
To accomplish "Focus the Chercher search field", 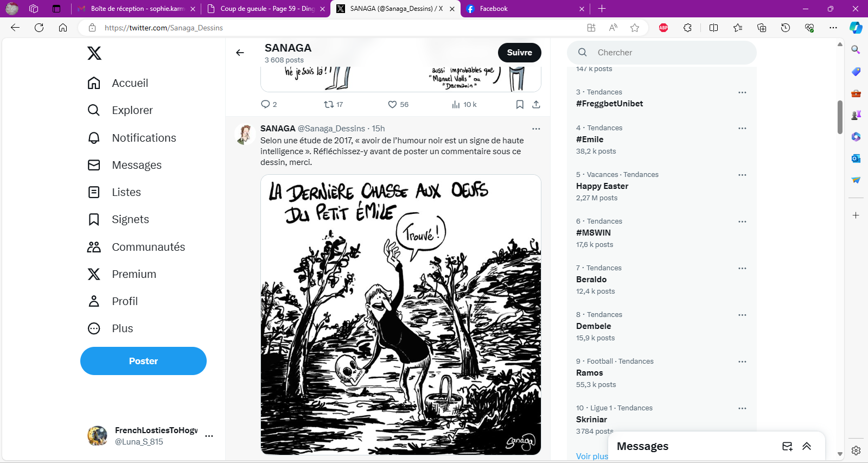I will [662, 53].
